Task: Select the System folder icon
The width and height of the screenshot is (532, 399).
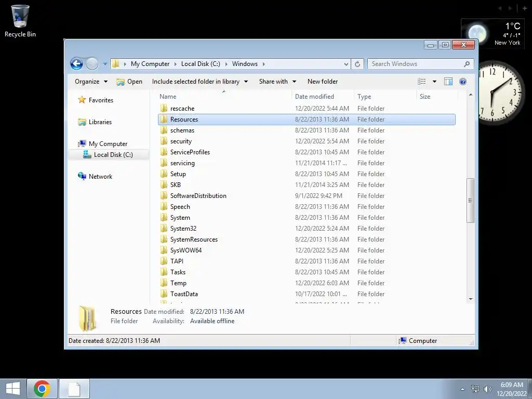Action: tap(164, 218)
